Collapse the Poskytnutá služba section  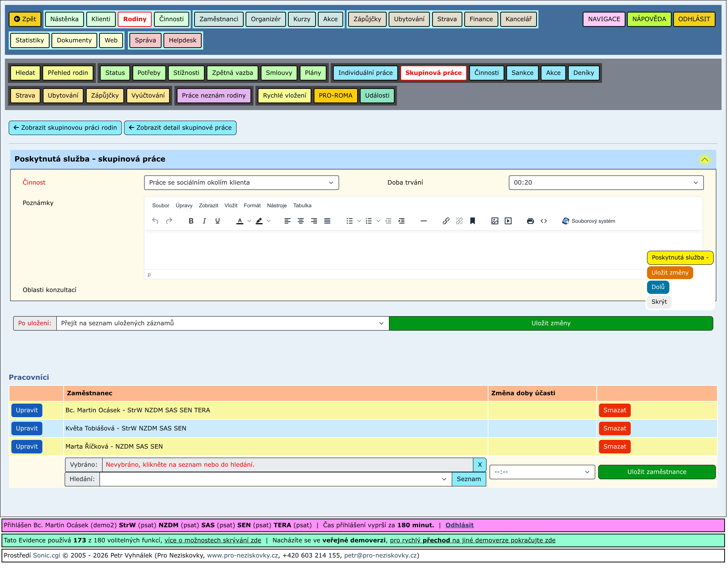(704, 159)
